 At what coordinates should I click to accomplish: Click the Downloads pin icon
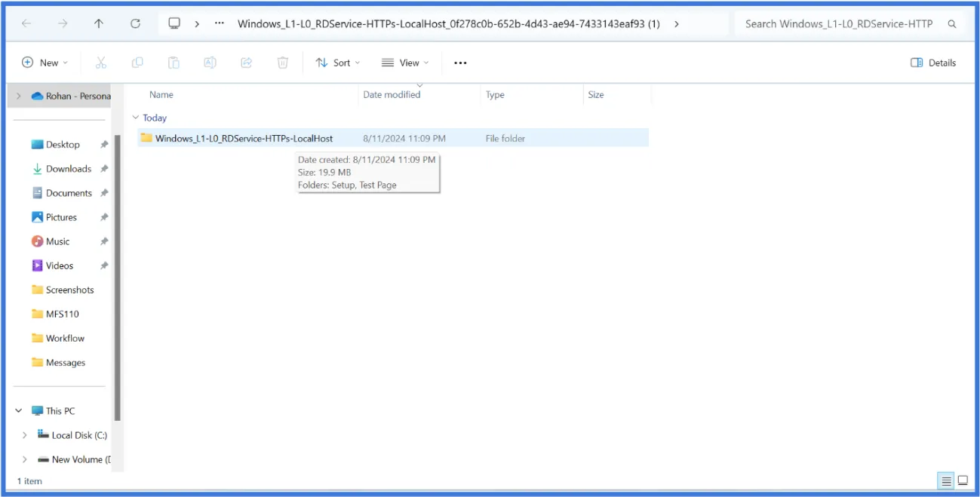[104, 169]
